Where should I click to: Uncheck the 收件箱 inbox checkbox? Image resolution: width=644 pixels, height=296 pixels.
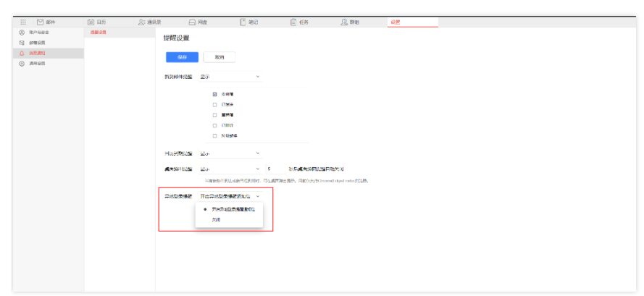pos(215,94)
